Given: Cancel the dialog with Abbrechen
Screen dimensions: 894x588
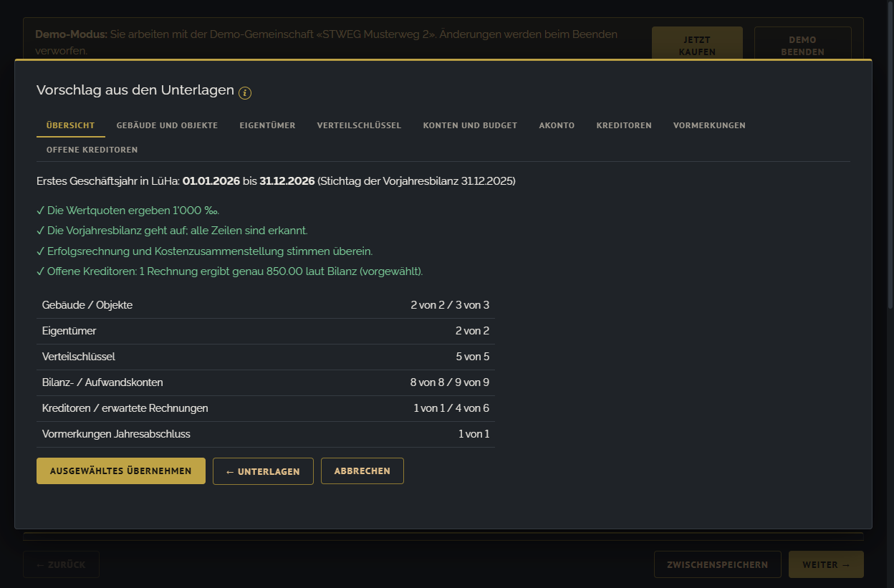Looking at the screenshot, I should pos(362,471).
